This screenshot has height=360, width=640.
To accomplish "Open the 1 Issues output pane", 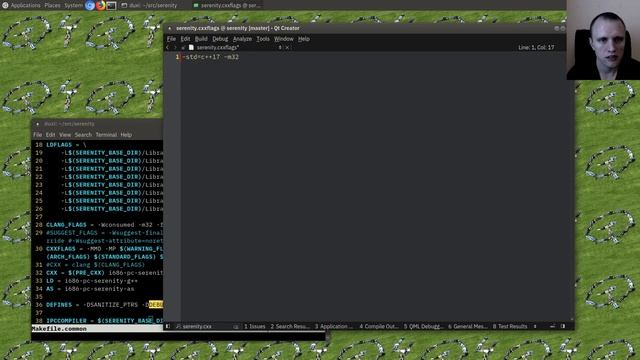I will coord(255,326).
